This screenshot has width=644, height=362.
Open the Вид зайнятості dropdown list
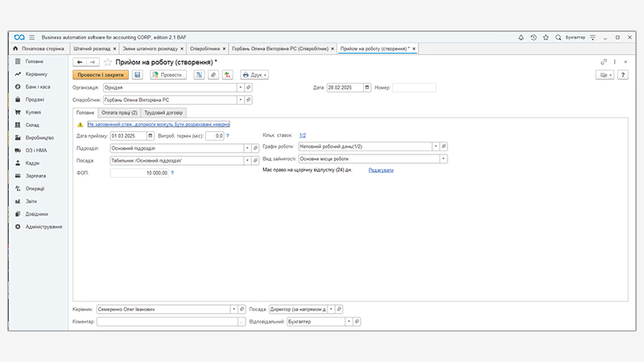444,159
